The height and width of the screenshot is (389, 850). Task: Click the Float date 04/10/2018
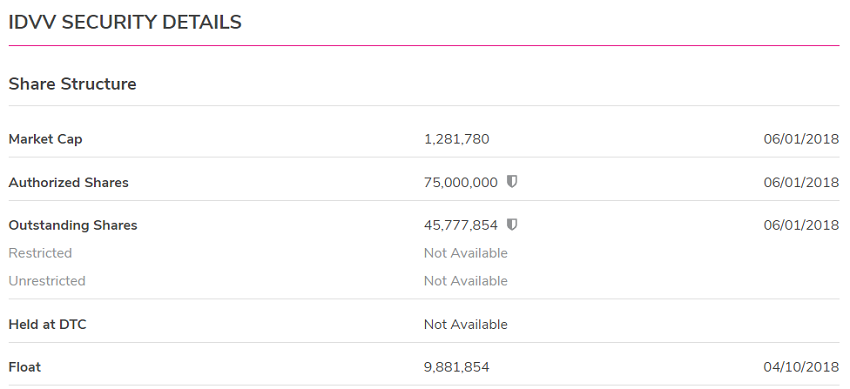coord(801,367)
